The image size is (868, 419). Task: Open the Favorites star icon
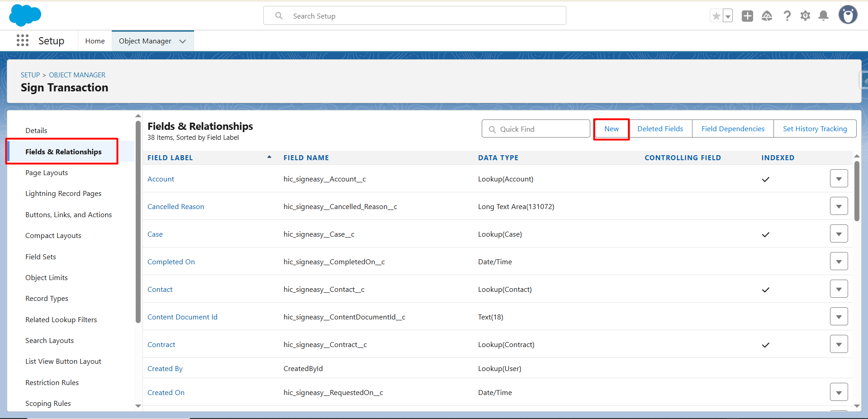pyautogui.click(x=716, y=16)
